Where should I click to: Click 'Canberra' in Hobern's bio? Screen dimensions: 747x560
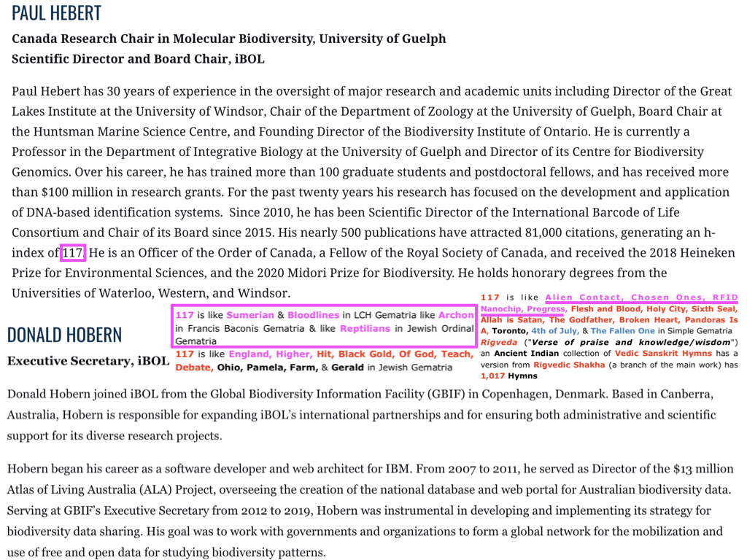pyautogui.click(x=686, y=394)
